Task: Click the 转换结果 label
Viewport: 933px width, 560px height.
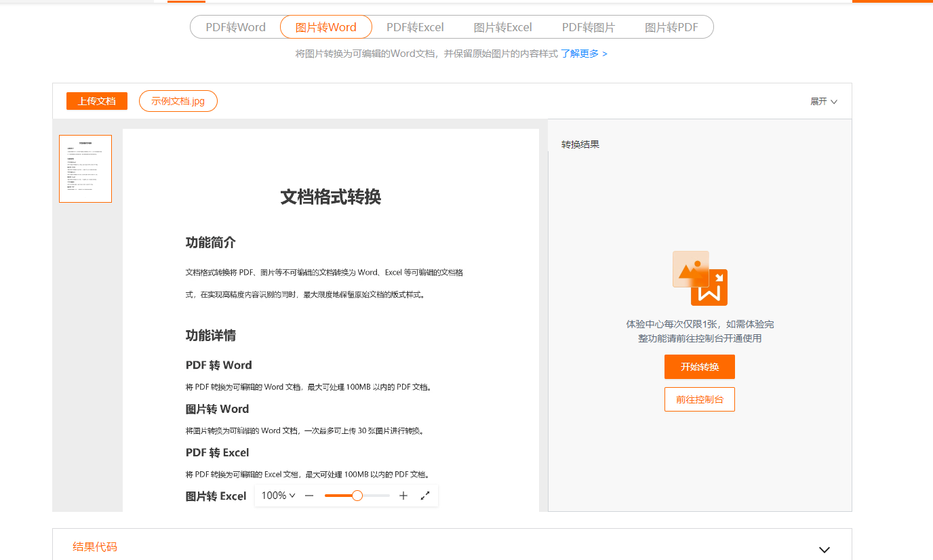Action: tap(580, 144)
